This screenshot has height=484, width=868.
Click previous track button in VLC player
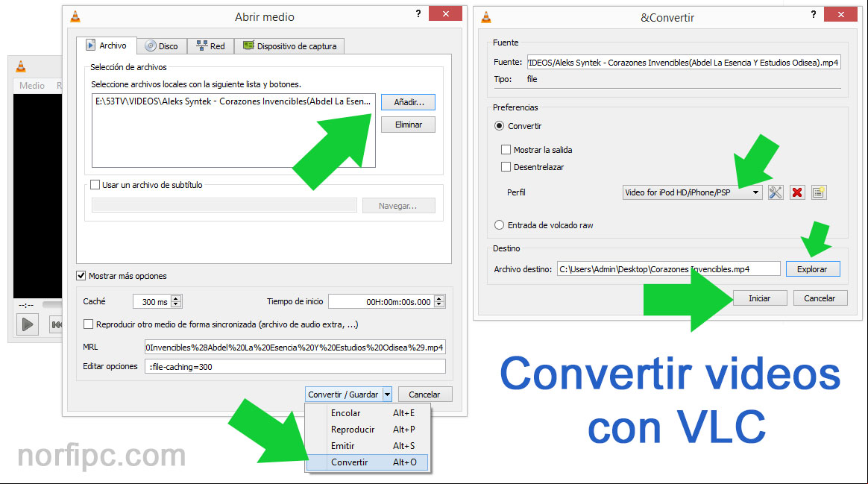pos(56,324)
